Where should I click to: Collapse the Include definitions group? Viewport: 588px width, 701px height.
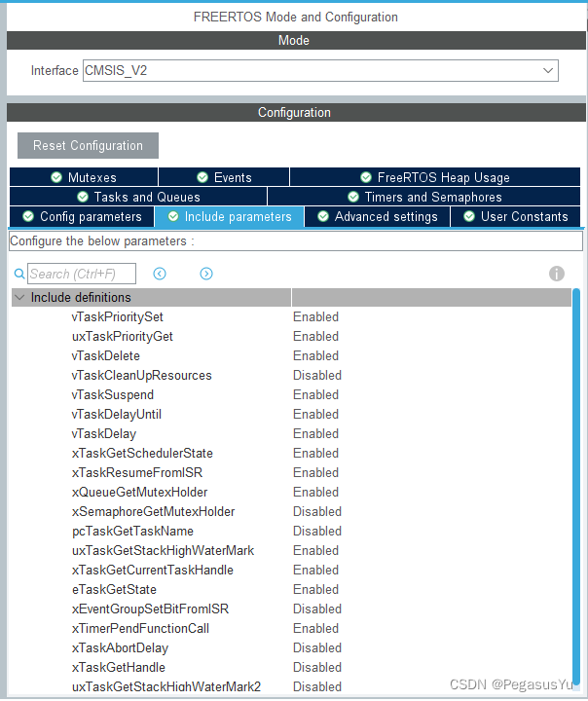pyautogui.click(x=19, y=297)
